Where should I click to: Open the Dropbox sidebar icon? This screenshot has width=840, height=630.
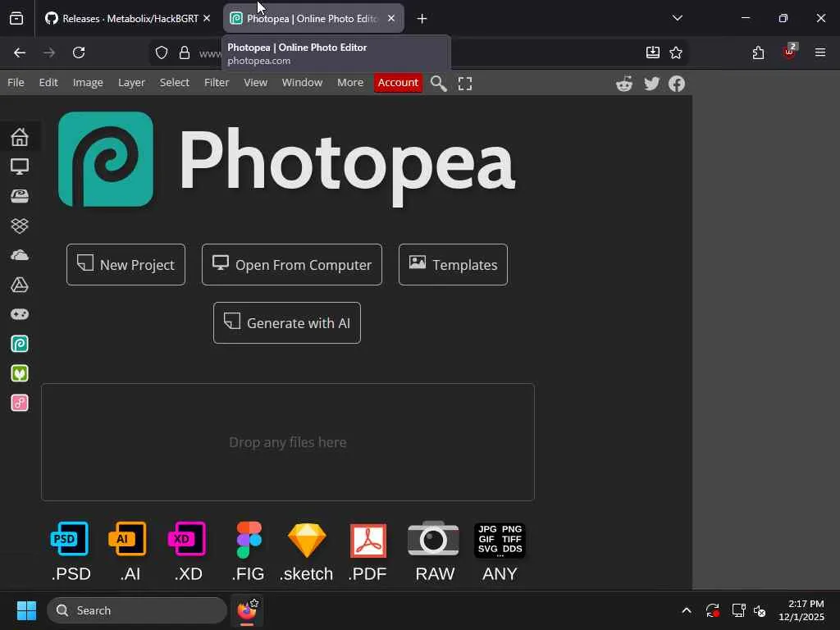pos(20,226)
